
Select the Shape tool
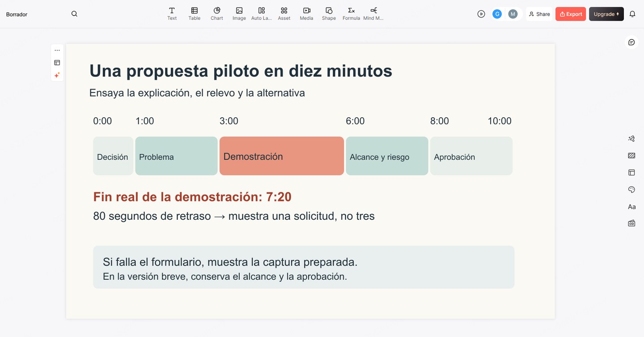(x=329, y=14)
